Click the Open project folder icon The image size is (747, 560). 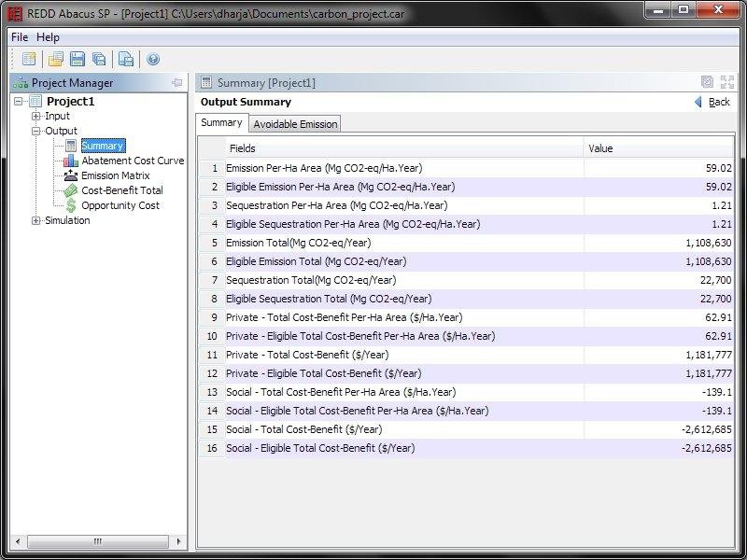[55, 59]
